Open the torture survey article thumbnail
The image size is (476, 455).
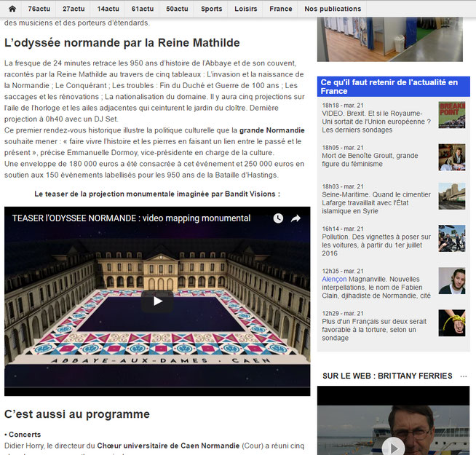[451, 323]
